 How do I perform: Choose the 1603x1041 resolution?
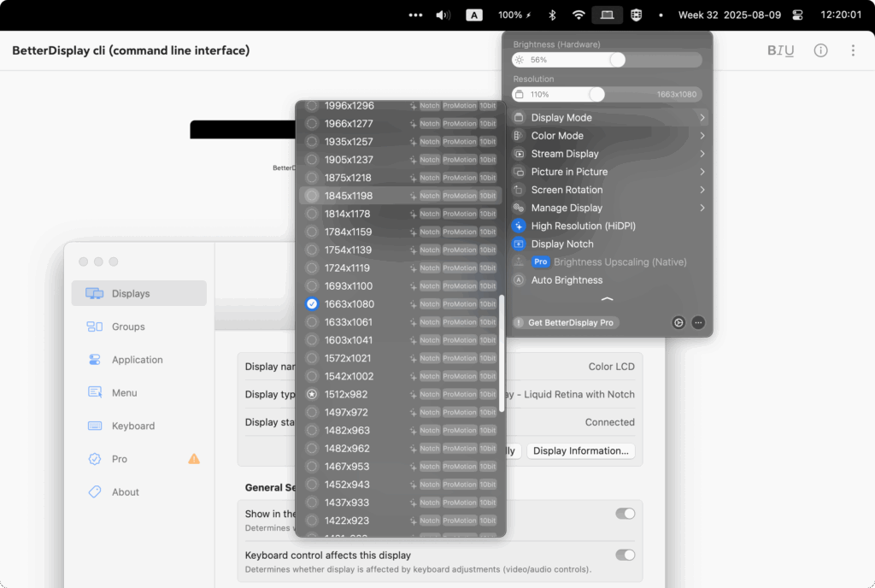400,340
